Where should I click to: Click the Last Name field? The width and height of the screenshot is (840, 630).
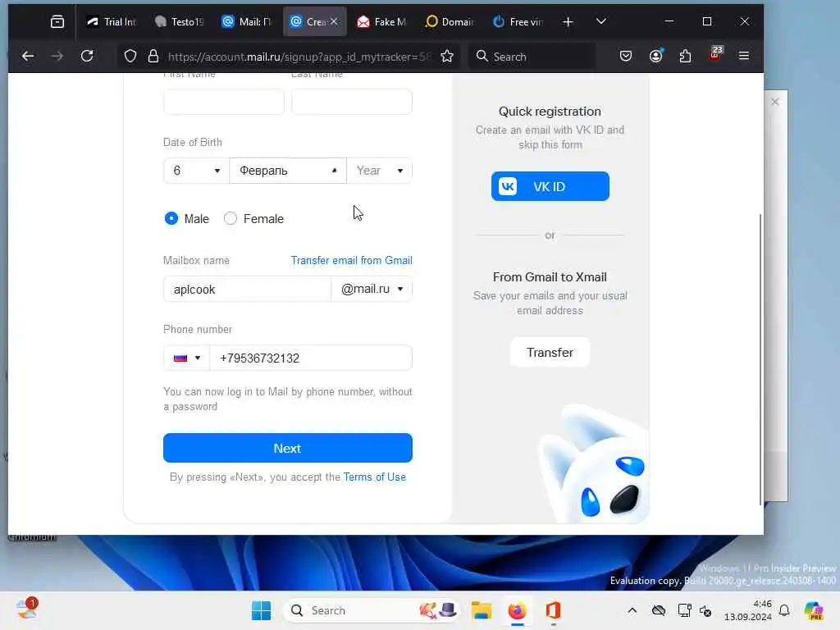(x=351, y=102)
